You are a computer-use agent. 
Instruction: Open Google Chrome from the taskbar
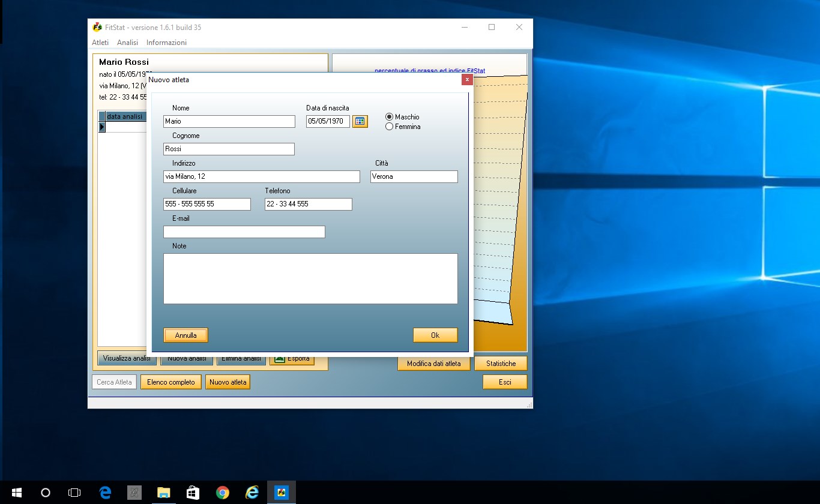(x=222, y=493)
